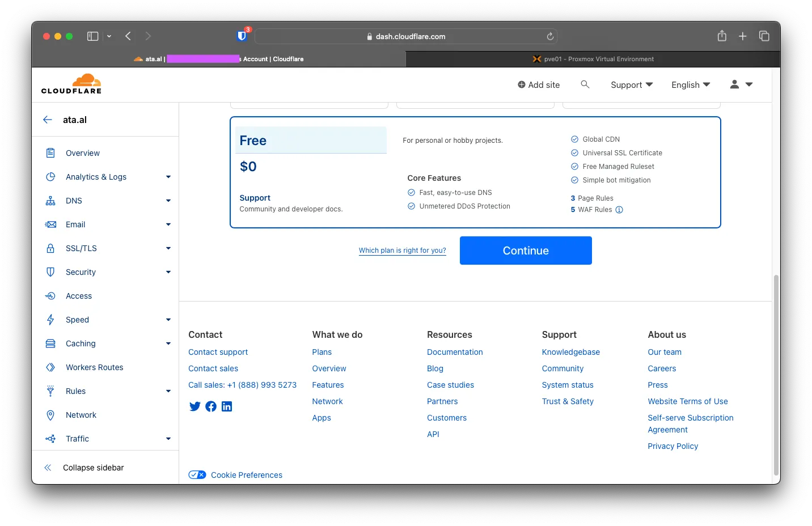Image resolution: width=812 pixels, height=526 pixels.
Task: Click the Overview clipboard icon
Action: pos(50,153)
